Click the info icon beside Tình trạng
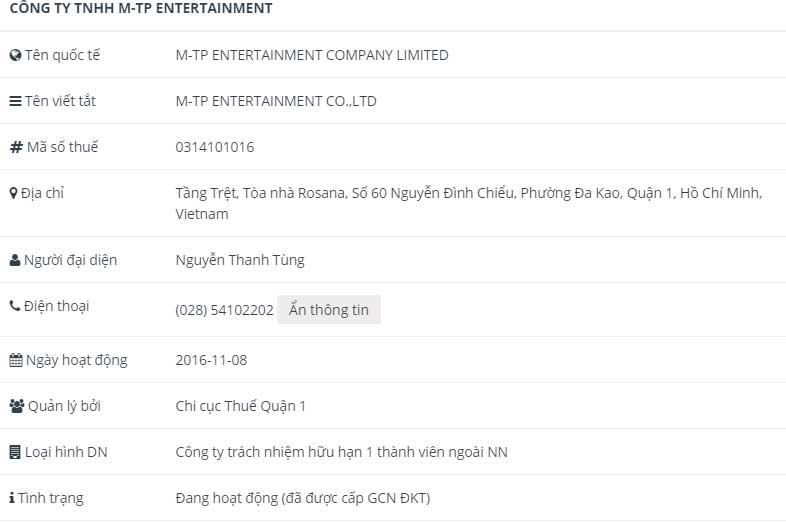Viewport: 786px width, 522px height. click(12, 498)
